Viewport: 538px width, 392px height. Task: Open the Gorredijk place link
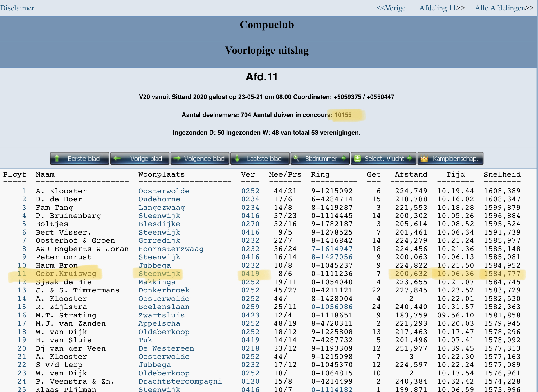coord(159,240)
